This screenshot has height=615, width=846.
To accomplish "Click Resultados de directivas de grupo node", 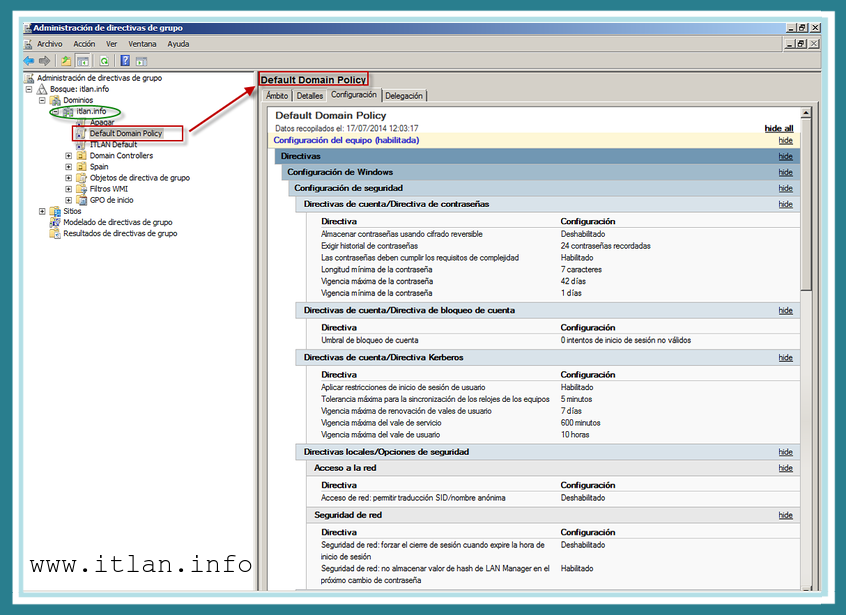I will (120, 233).
